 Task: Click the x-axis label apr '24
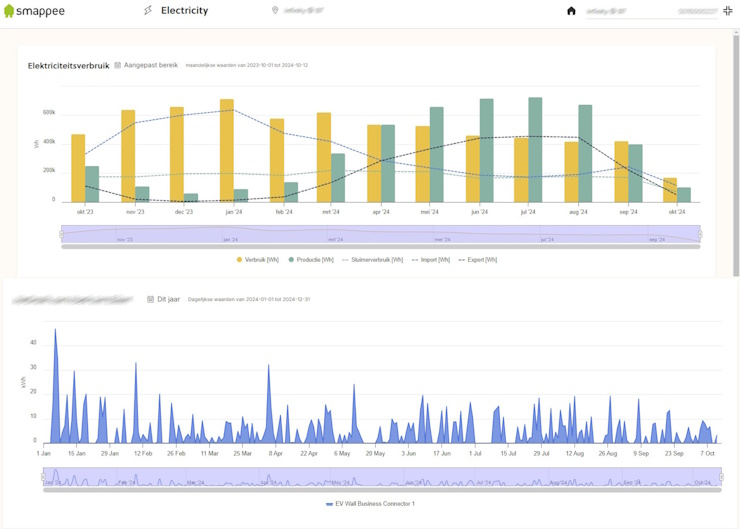click(x=381, y=212)
